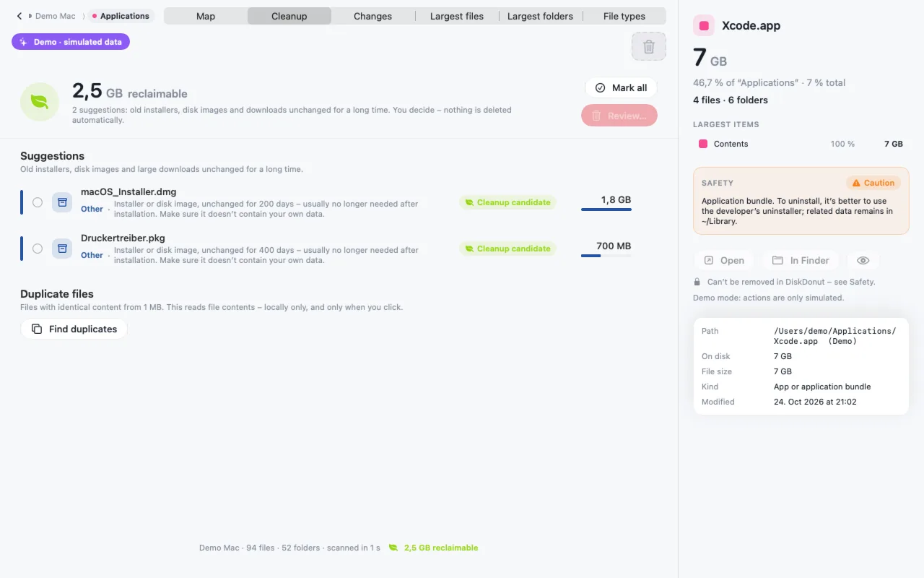Click the green leaf reclaimable icon

coord(40,102)
